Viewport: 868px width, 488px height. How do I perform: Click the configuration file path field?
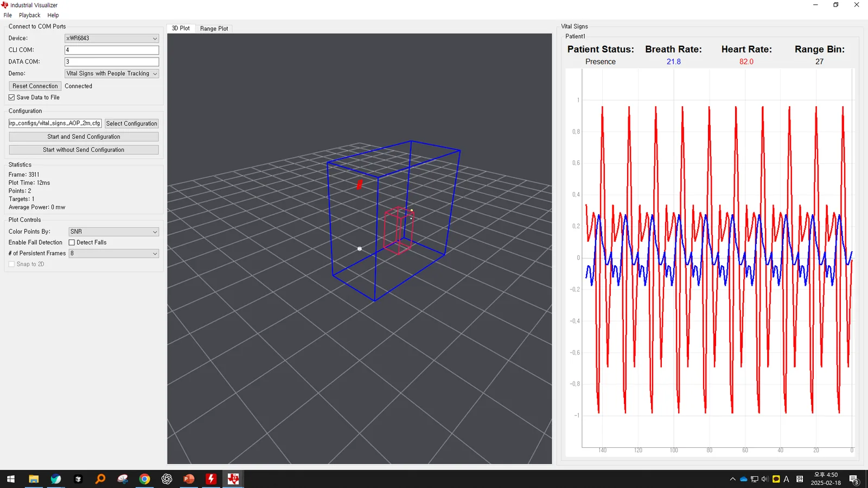click(55, 124)
